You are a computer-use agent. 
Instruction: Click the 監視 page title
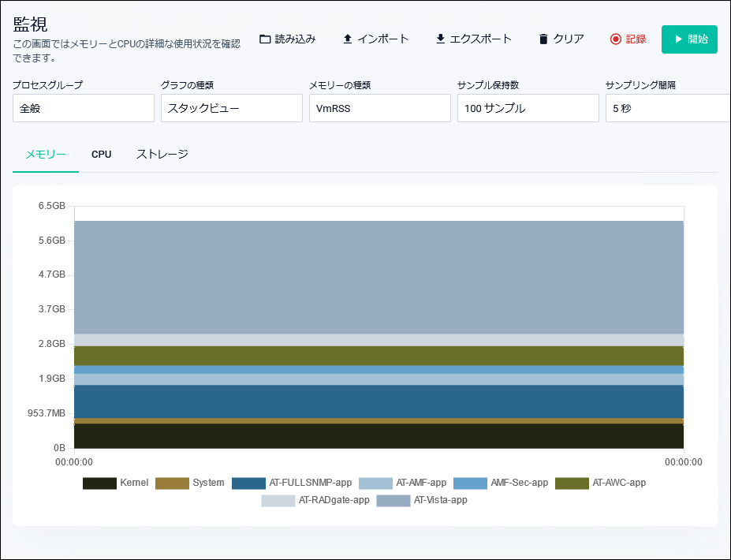[x=30, y=24]
